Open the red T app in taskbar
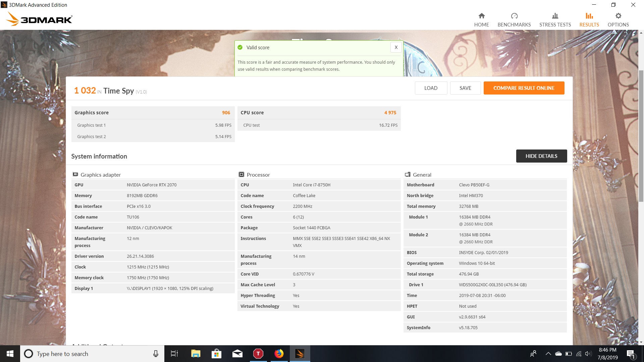Screen dimensions: 644x362 tap(258, 354)
